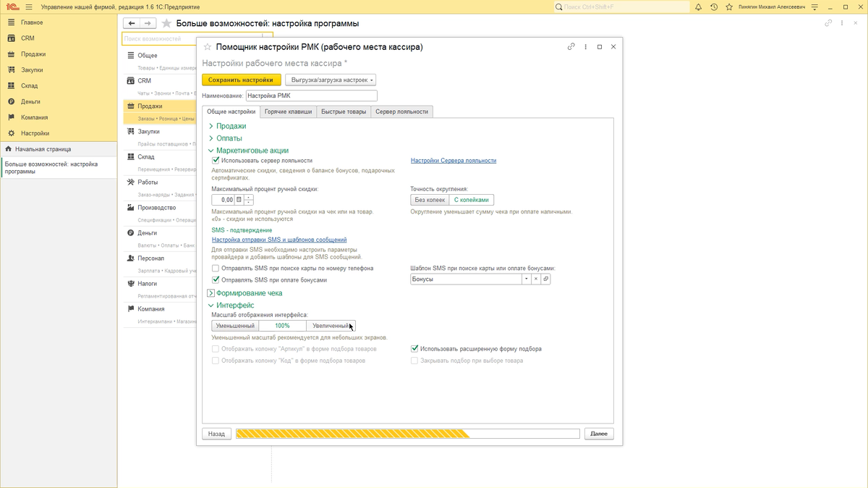Clear the Бонусы SMS template field
Screen dimensions: 868x488
coord(536,279)
